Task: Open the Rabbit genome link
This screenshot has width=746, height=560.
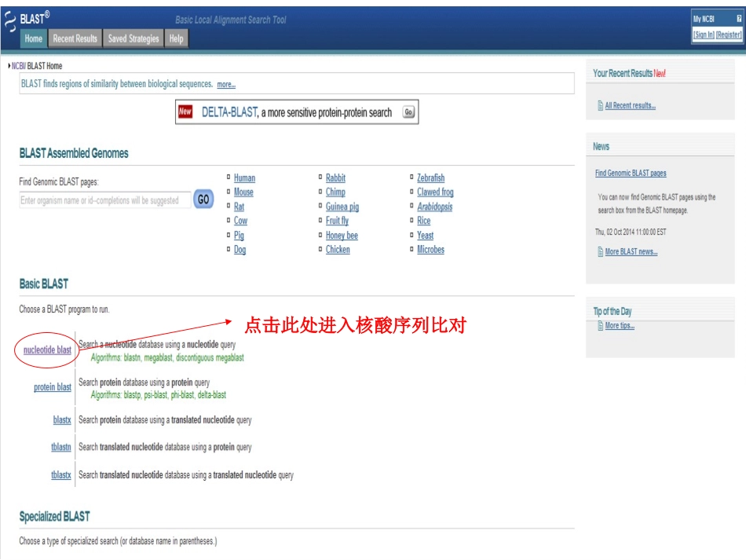Action: [x=335, y=178]
